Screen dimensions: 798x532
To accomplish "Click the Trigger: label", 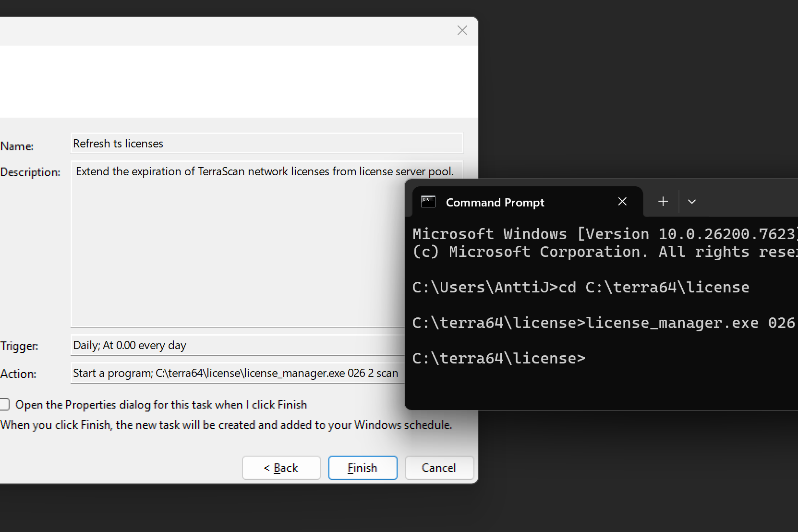I will tap(19, 346).
